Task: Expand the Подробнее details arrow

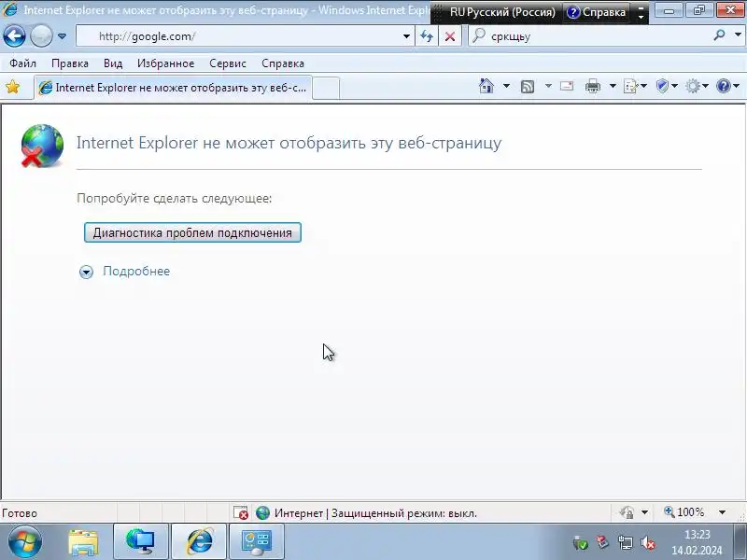Action: pyautogui.click(x=86, y=272)
